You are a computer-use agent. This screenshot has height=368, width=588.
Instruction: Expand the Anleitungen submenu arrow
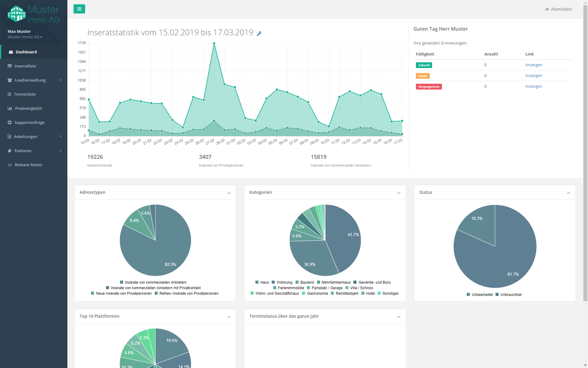pyautogui.click(x=61, y=136)
